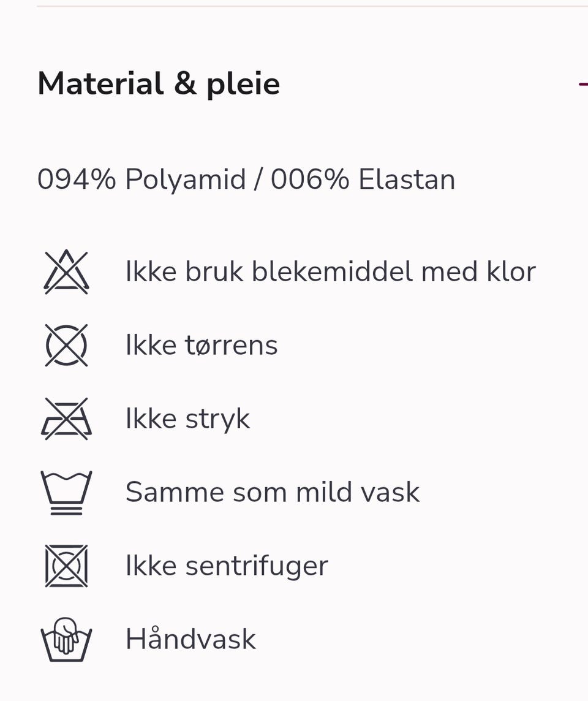Collapse the Material & pleie section

(582, 83)
